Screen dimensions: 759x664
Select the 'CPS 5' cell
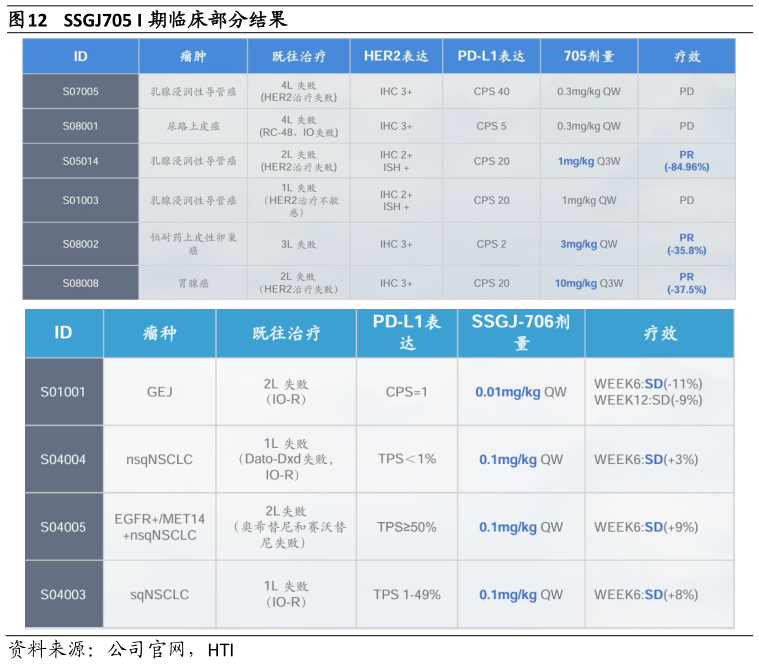point(491,126)
